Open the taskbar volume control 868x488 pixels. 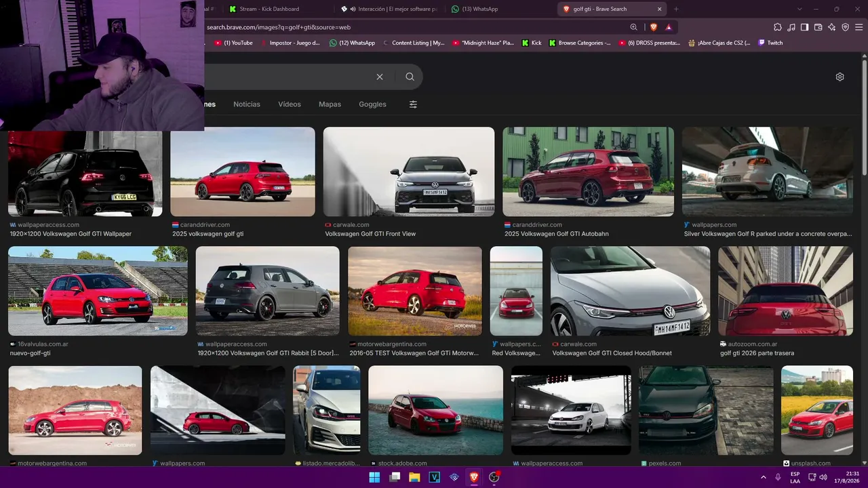823,477
